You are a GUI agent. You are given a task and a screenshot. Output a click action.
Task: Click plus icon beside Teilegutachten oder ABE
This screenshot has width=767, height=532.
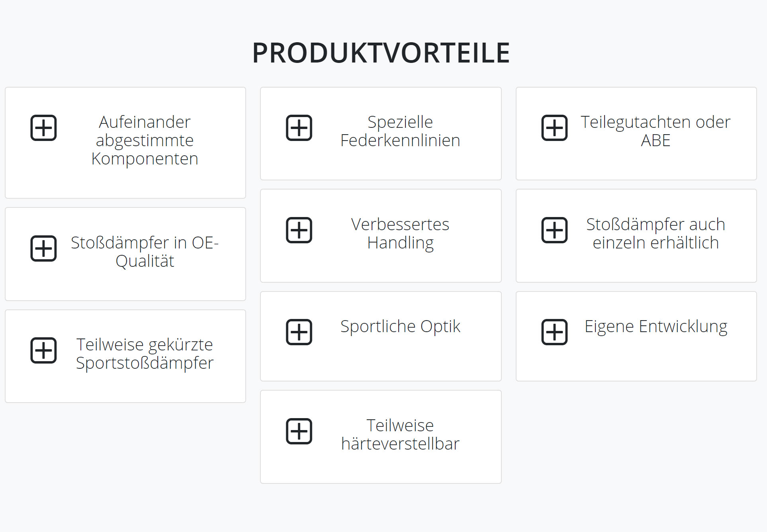coord(554,128)
